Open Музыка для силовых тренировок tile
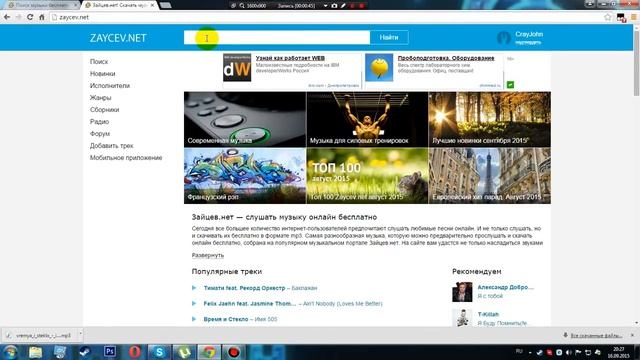This screenshot has height=360, width=640. [367, 119]
